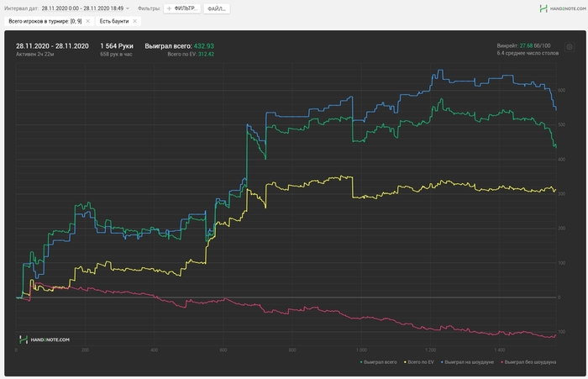Toggle the 'Всего по EV' legend series

[417, 361]
